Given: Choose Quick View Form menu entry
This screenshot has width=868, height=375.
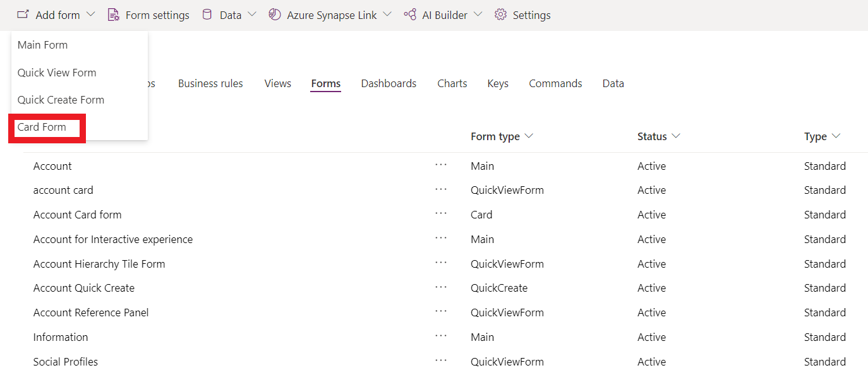Looking at the screenshot, I should pos(57,73).
